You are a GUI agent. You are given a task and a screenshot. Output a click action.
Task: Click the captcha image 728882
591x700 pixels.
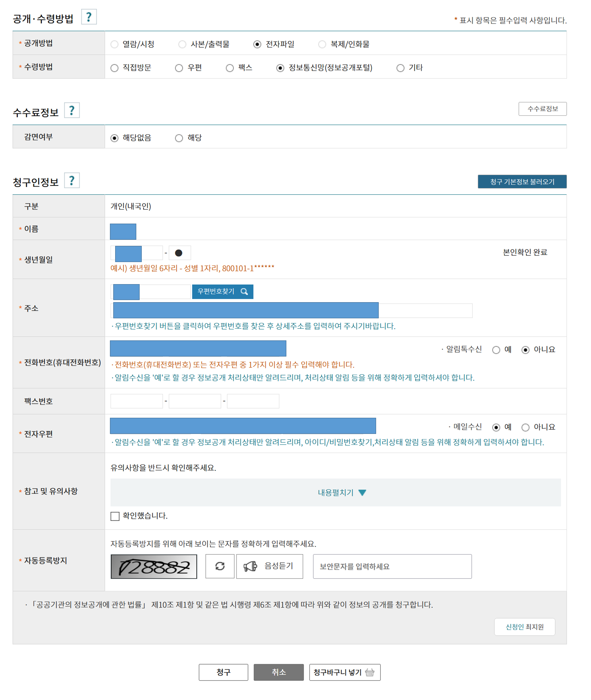pyautogui.click(x=154, y=566)
